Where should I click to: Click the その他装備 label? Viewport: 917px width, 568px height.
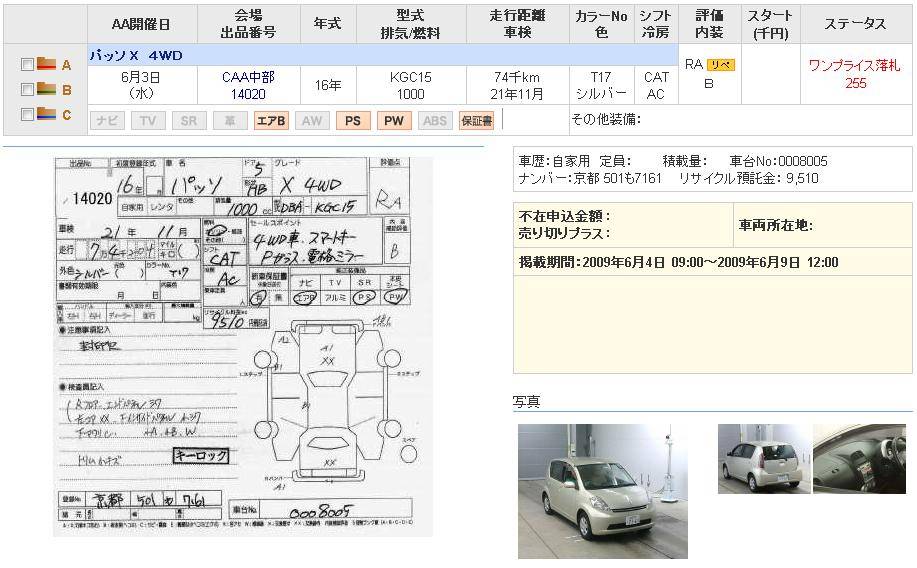tap(606, 119)
